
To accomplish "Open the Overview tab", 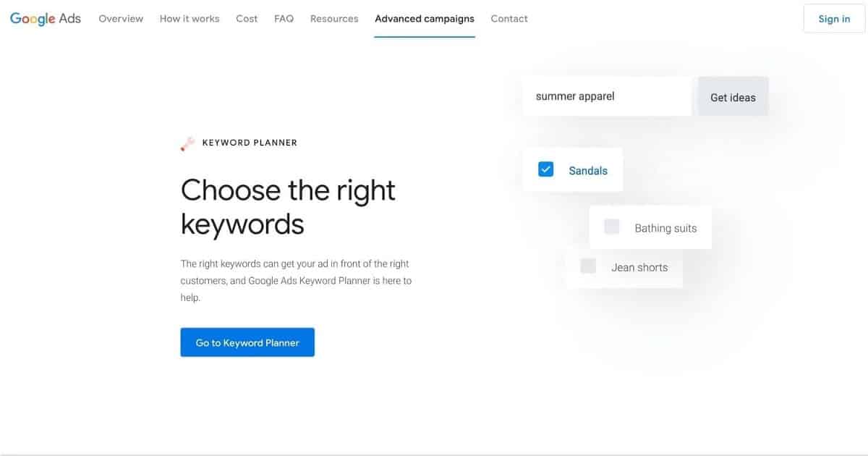I will point(121,19).
